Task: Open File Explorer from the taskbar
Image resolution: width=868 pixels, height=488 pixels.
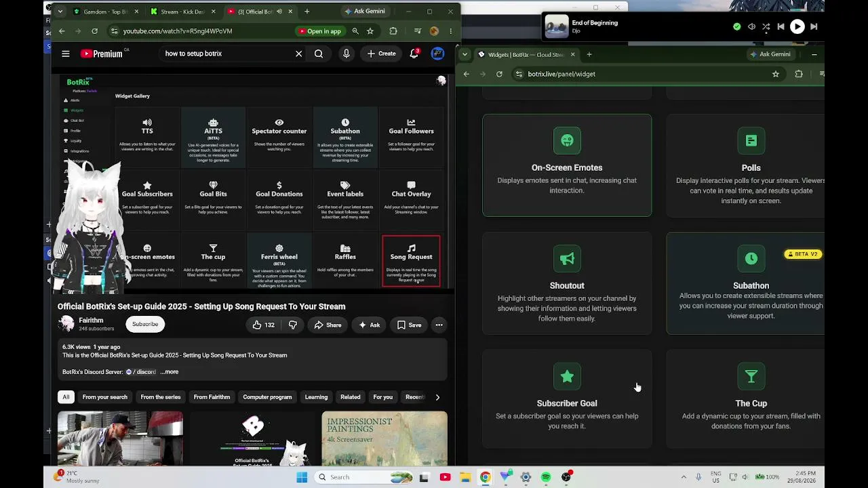Action: tap(465, 477)
